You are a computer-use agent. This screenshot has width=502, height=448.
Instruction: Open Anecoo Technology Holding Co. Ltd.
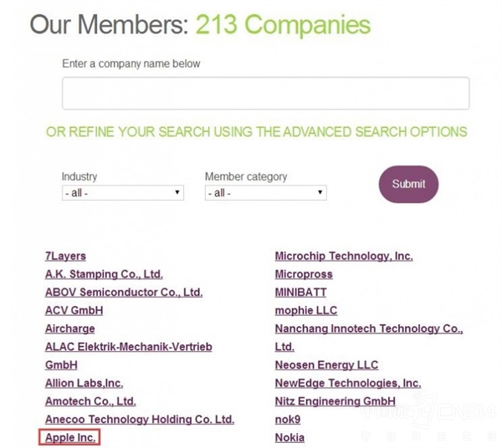(139, 420)
